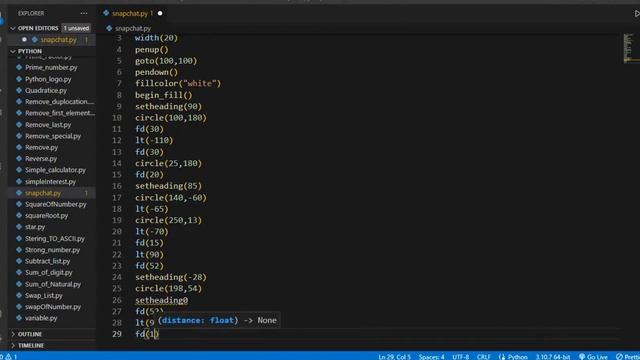Change encoding via UTF-8 status item
Viewport: 640px width, 360px height.
coord(460,356)
